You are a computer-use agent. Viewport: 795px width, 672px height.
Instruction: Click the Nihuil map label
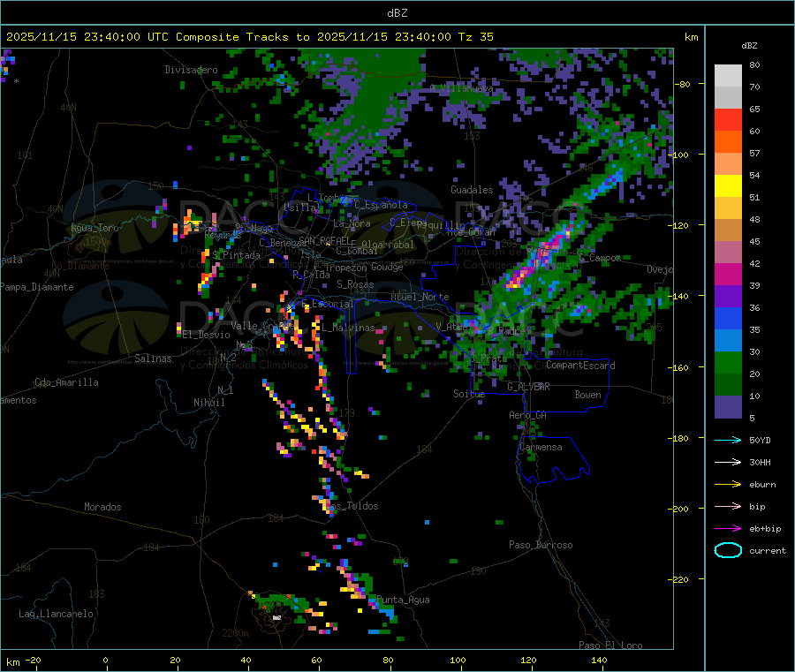(208, 403)
